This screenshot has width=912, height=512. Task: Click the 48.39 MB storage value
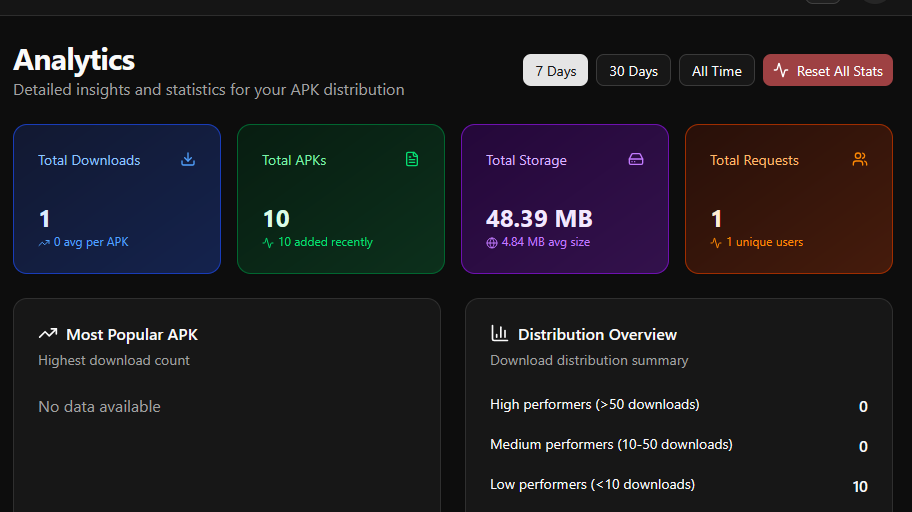tap(539, 219)
